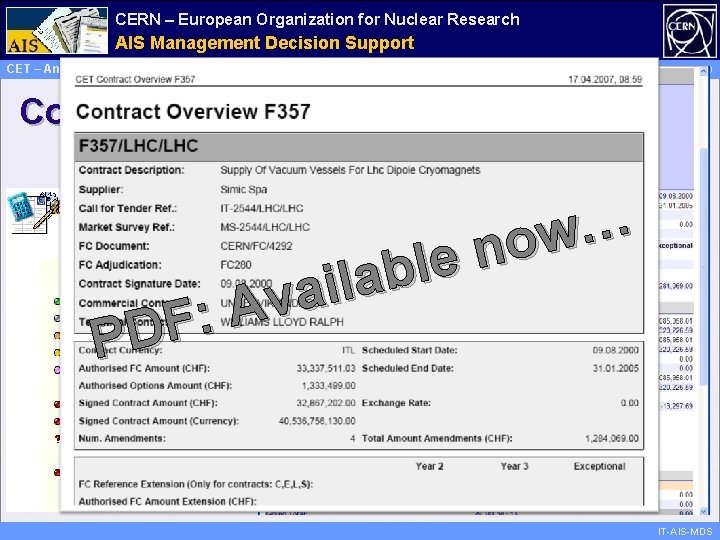Click the Authorised Options Amount '1,333,499.00'
The height and width of the screenshot is (540, 720).
(x=329, y=386)
